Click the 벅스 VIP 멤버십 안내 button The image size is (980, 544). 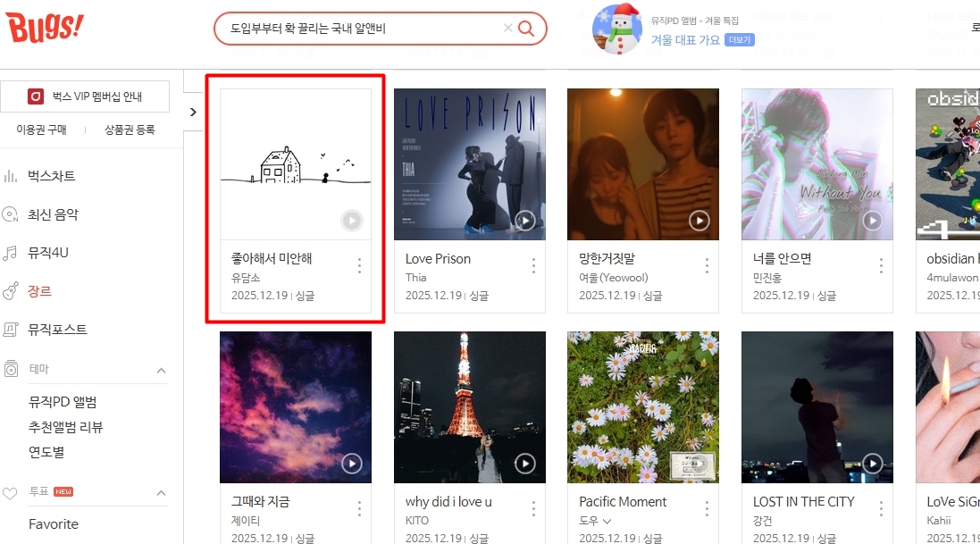[85, 96]
